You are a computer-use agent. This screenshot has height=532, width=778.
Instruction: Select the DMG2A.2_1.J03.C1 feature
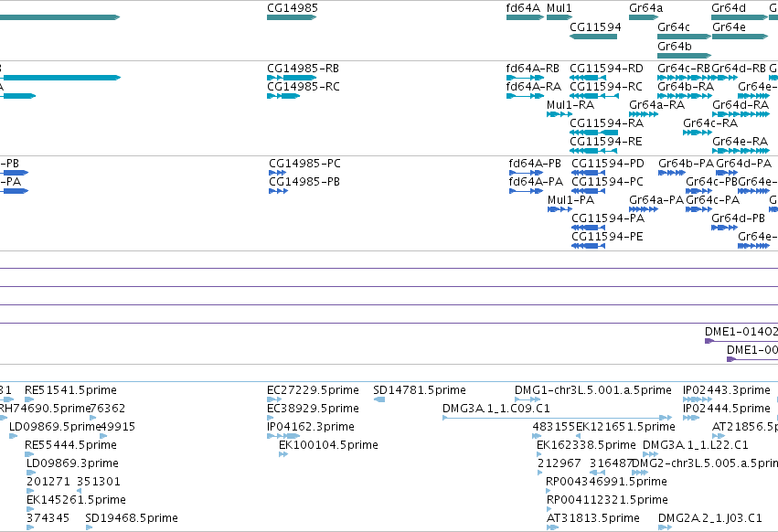click(x=665, y=527)
